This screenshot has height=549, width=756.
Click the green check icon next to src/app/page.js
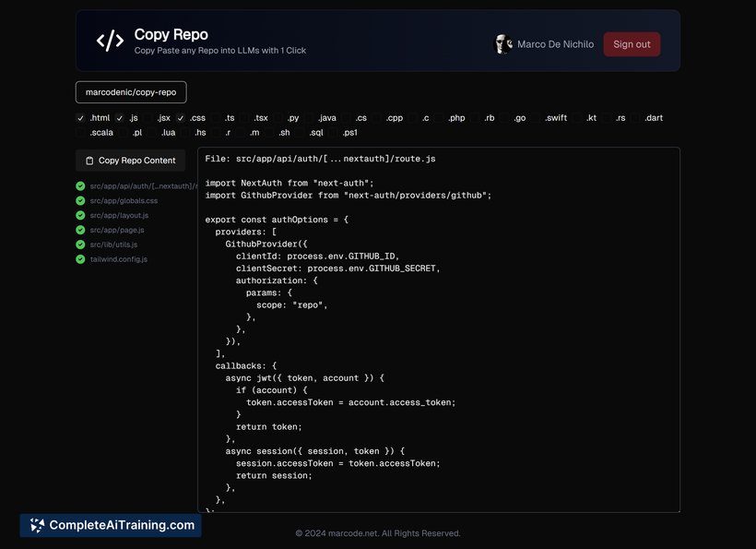click(x=80, y=230)
